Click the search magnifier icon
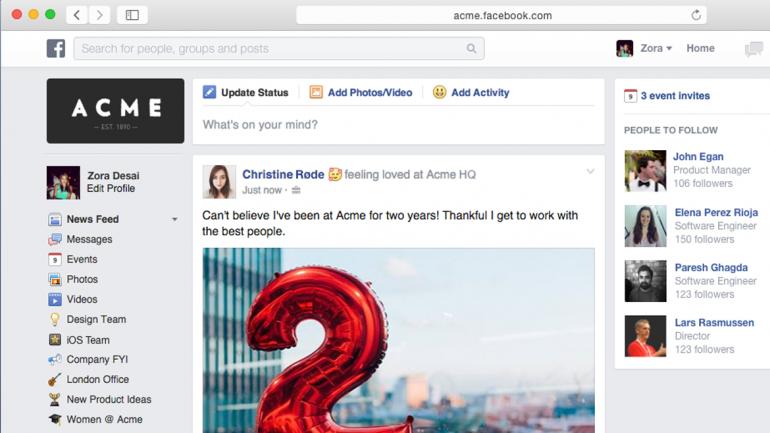This screenshot has height=433, width=770. point(471,49)
